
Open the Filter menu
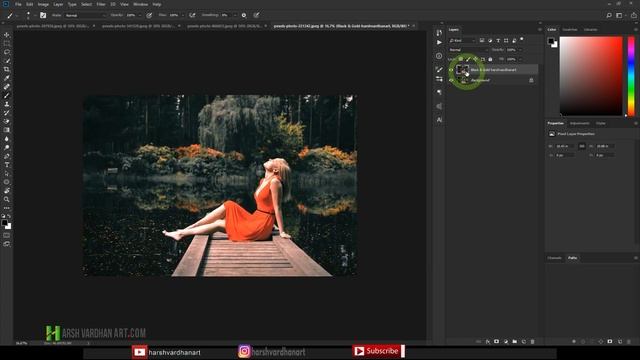tap(101, 4)
